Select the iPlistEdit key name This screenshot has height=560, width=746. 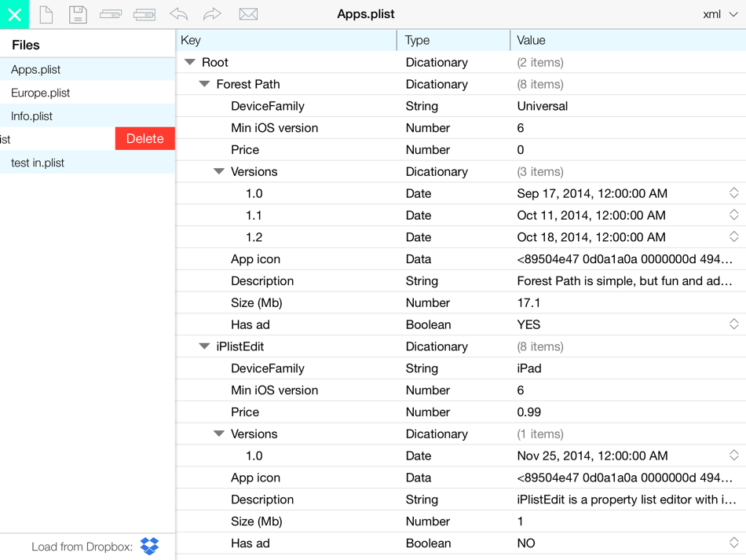[240, 346]
